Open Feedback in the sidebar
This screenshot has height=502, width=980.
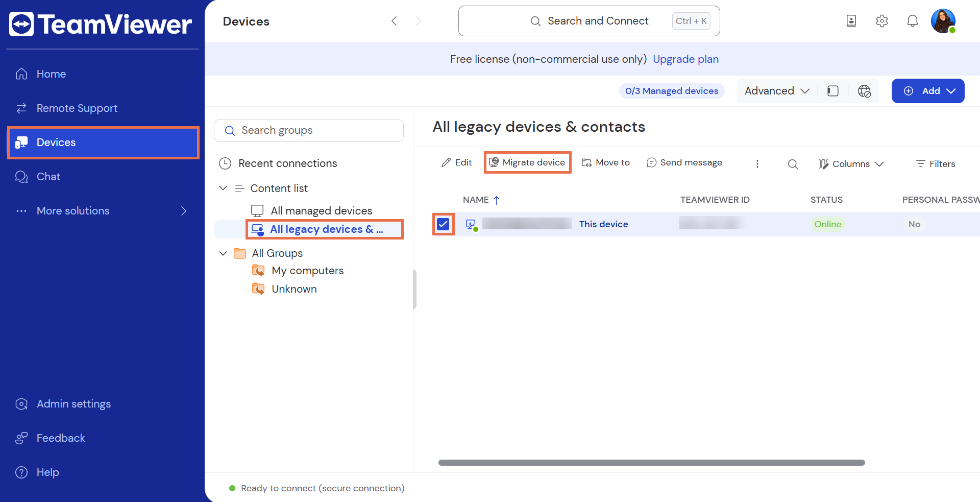102,438
